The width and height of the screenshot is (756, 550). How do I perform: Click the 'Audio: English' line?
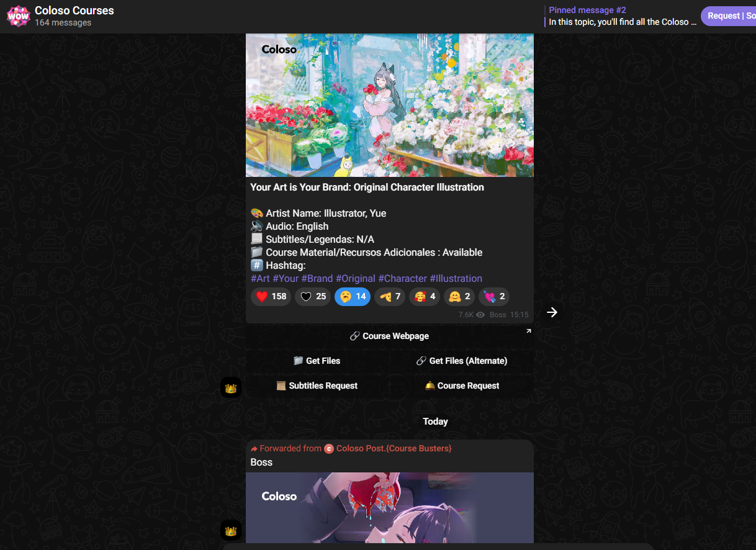(x=290, y=227)
